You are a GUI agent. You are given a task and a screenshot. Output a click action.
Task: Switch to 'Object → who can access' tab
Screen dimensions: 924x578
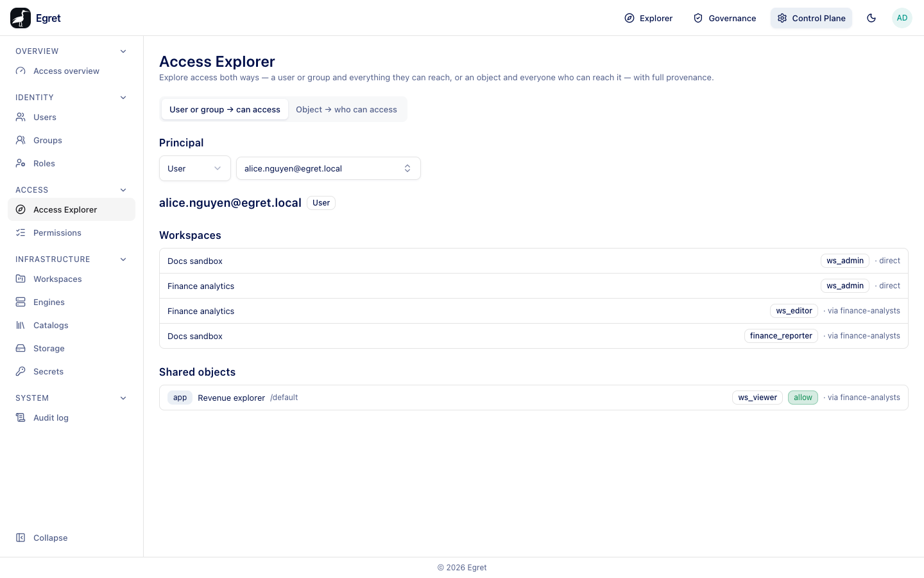pyautogui.click(x=346, y=110)
